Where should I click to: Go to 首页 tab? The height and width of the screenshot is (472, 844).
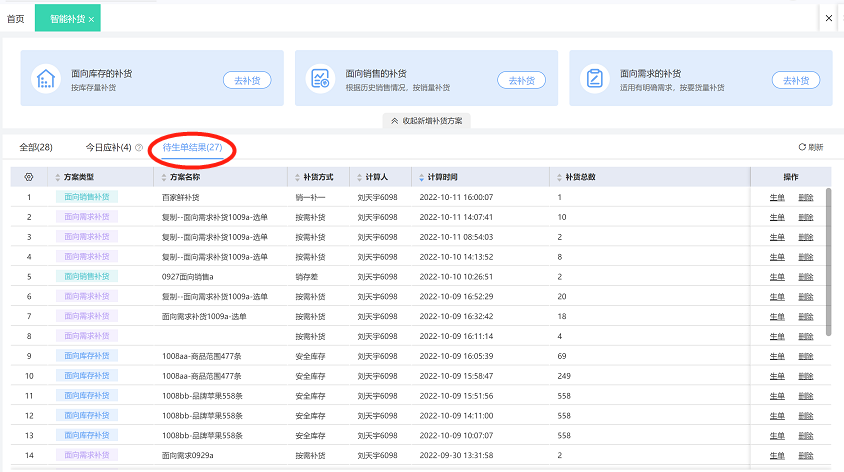(x=16, y=19)
